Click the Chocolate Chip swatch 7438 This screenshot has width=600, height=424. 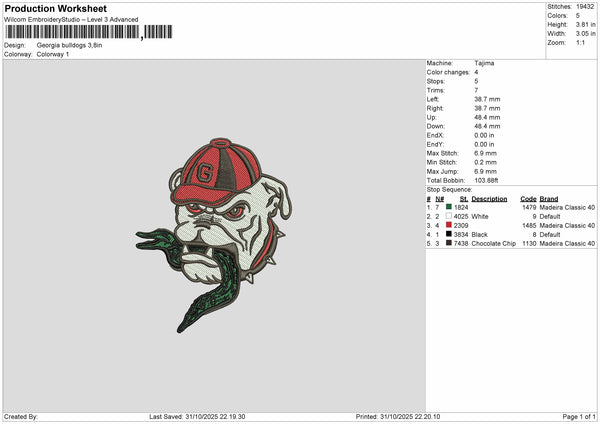point(448,243)
